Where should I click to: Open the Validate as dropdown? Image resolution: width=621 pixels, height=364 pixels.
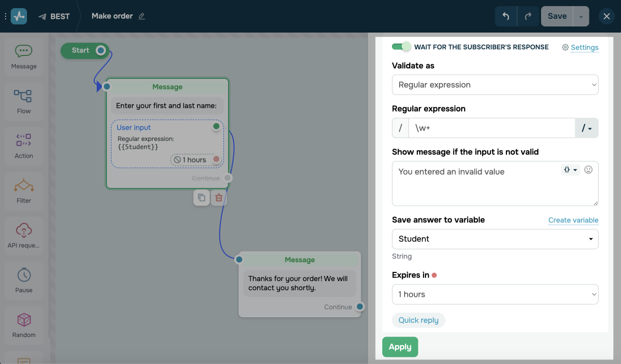[495, 85]
